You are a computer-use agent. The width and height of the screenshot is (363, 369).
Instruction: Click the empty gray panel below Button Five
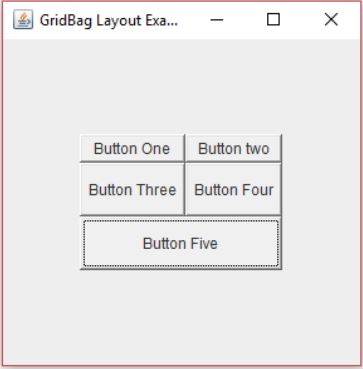coord(181,317)
